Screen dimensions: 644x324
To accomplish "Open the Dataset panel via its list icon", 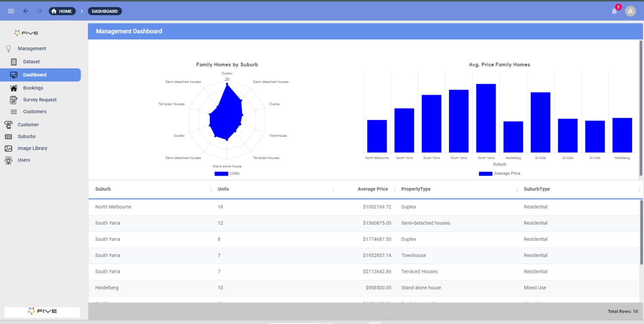I will [x=13, y=61].
